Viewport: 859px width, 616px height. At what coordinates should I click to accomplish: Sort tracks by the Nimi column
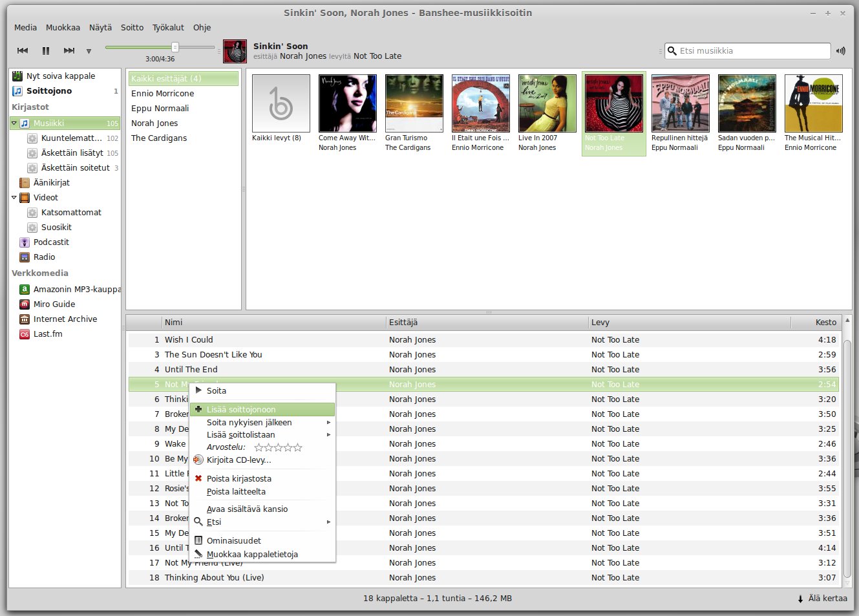273,323
